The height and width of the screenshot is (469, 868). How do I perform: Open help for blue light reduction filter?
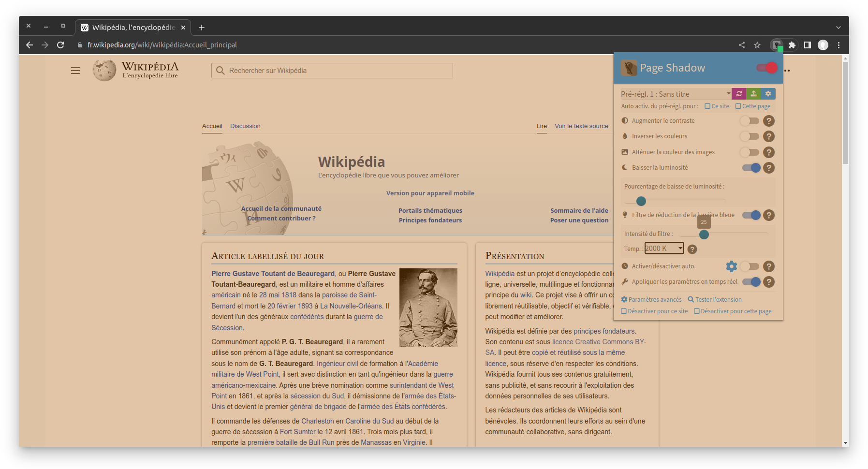[x=769, y=215]
